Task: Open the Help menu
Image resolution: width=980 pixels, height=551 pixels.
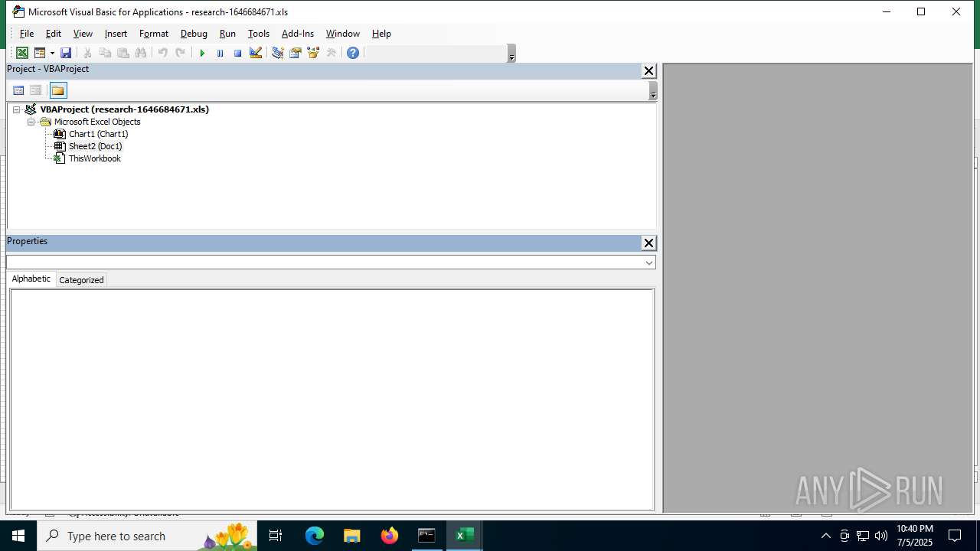Action: pyautogui.click(x=381, y=34)
